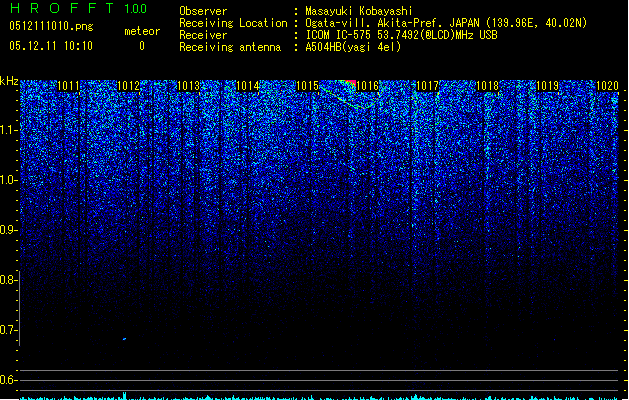Click the Receiving antenna label
The width and height of the screenshot is (629, 400).
coord(230,47)
